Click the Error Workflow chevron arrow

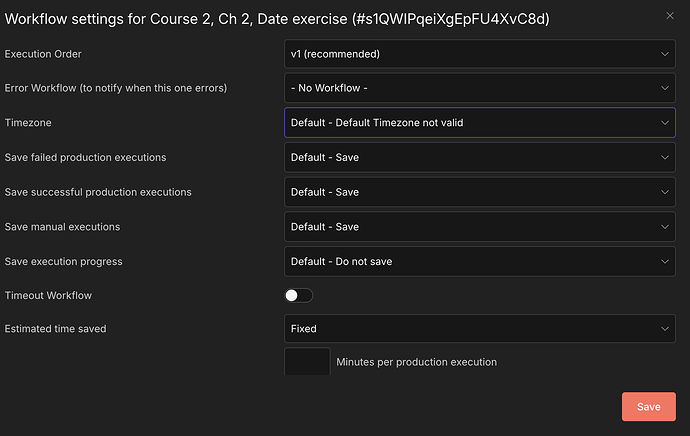(666, 88)
